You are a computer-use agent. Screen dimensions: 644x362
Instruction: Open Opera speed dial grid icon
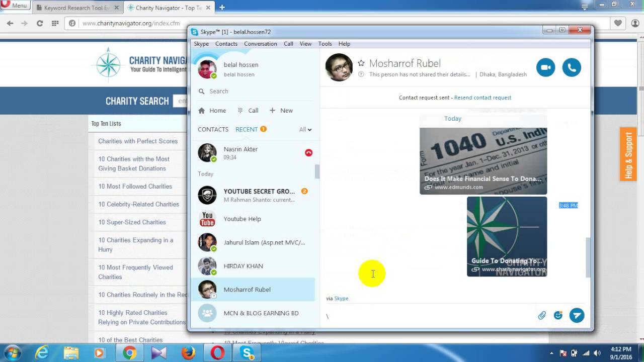[55, 23]
